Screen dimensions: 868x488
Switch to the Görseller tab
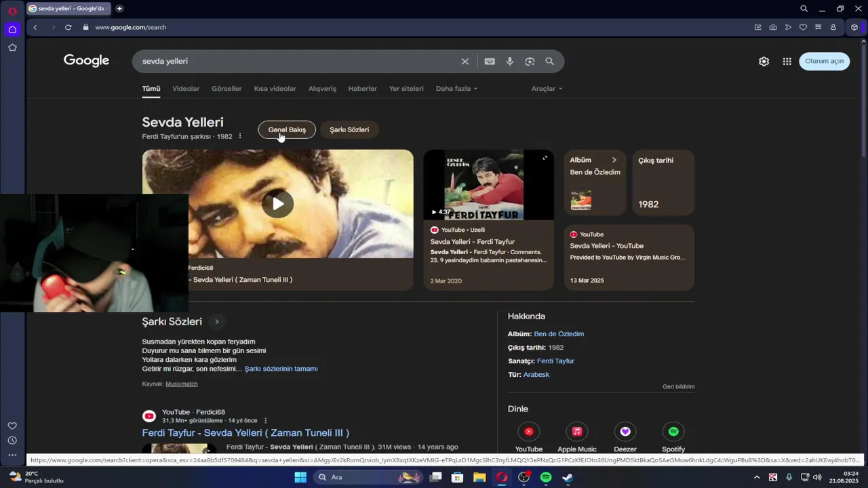point(226,89)
